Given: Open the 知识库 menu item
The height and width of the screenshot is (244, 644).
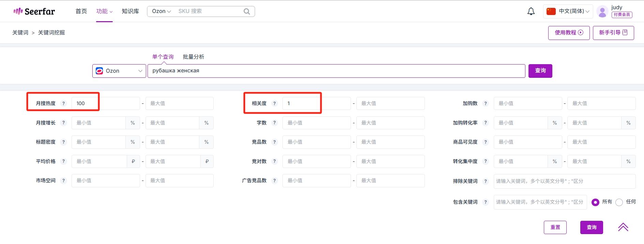Looking at the screenshot, I should [x=131, y=11].
